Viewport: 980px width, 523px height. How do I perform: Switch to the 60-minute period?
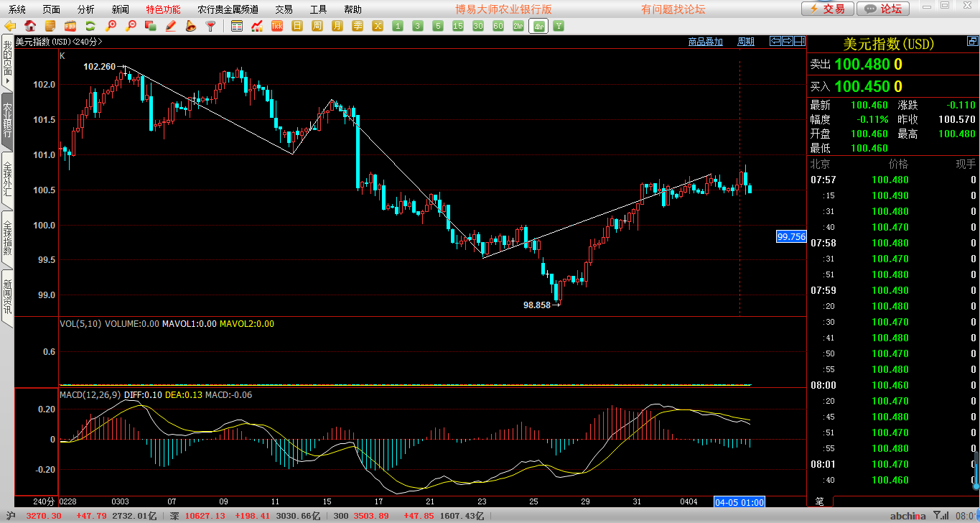[x=498, y=26]
